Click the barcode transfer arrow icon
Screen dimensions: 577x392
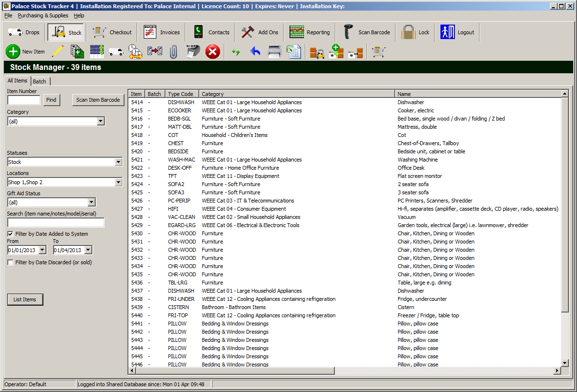coord(154,51)
